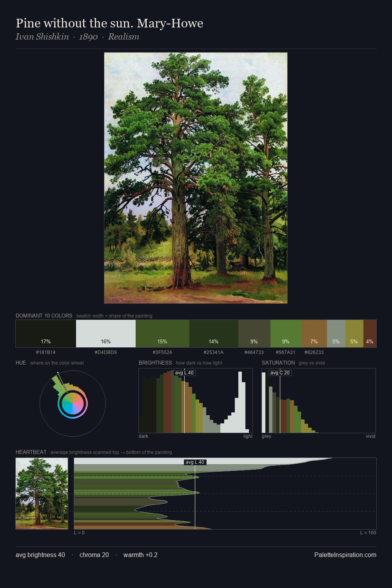Click the 'avg brightness 40' footer stat
Viewport: 392px width, 588px height.
point(40,555)
